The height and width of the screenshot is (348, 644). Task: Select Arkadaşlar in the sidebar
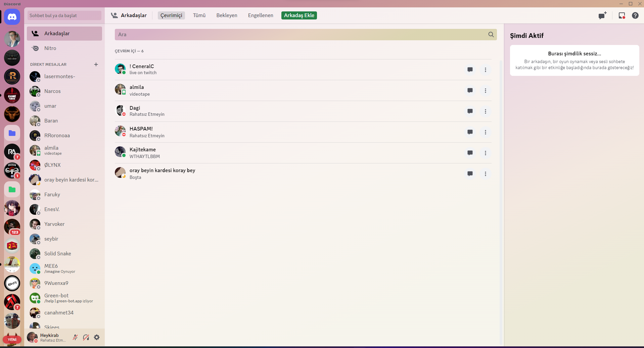(x=64, y=34)
